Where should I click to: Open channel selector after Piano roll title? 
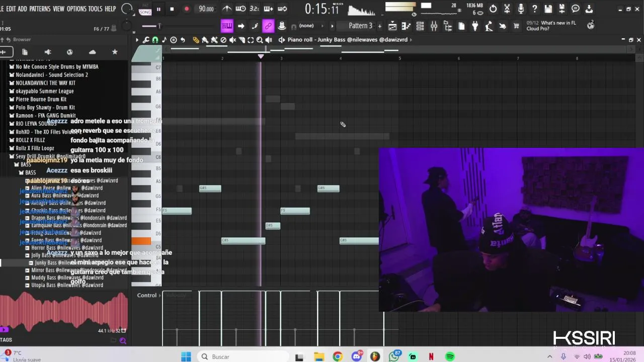(411, 40)
